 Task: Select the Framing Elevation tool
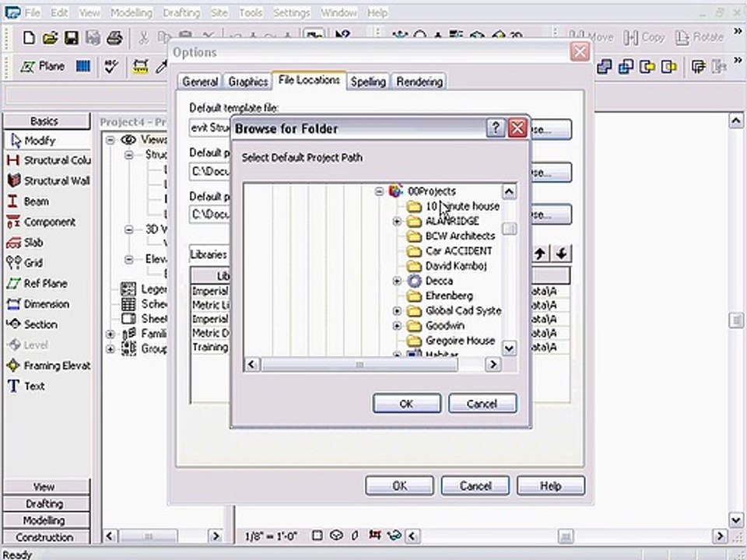48,366
